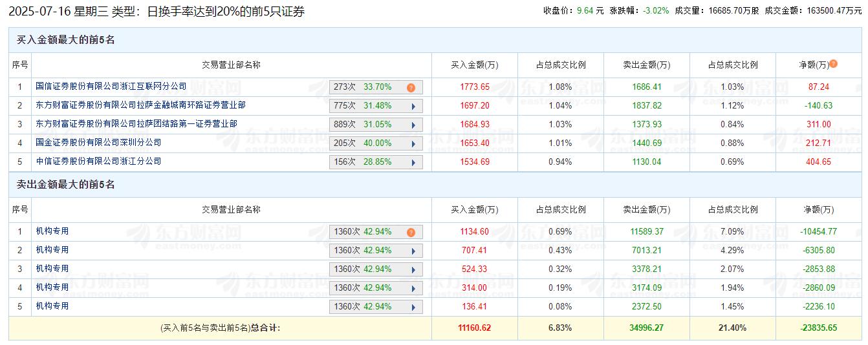Open 国金证券深圳分公司 link
This screenshot has width=868, height=345.
coord(98,143)
